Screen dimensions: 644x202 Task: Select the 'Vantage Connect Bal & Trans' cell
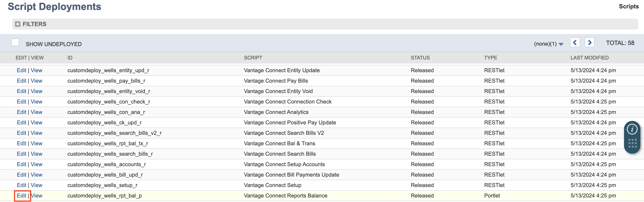[x=280, y=144]
